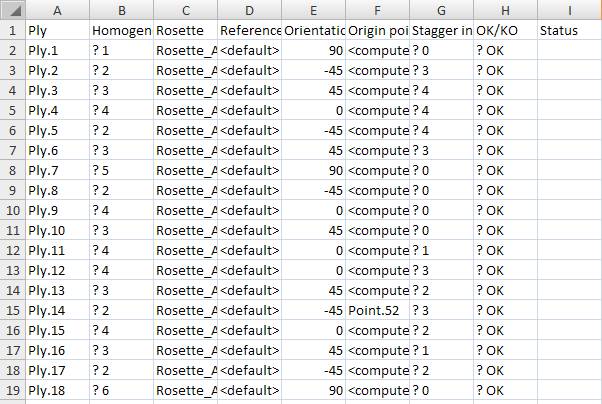602x404 pixels.
Task: Select row header 15
Action: point(12,310)
